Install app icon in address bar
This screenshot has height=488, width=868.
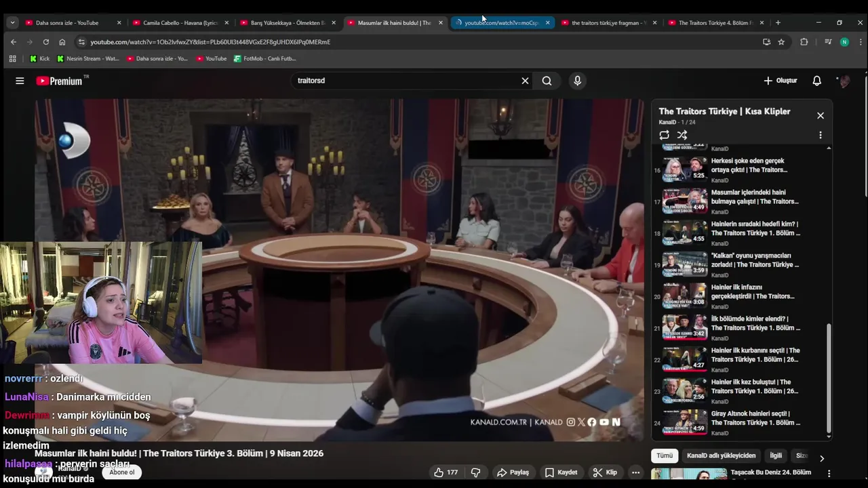[766, 42]
